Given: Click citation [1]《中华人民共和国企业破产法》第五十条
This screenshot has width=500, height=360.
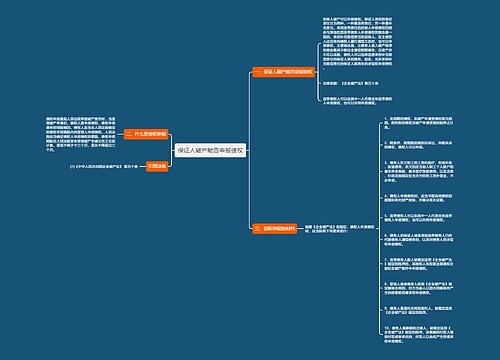Looking at the screenshot, I should tap(104, 166).
